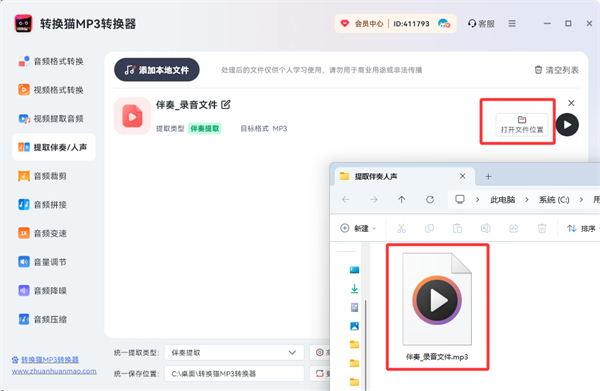Open the hamburger menu
The height and width of the screenshot is (391, 600).
512,24
